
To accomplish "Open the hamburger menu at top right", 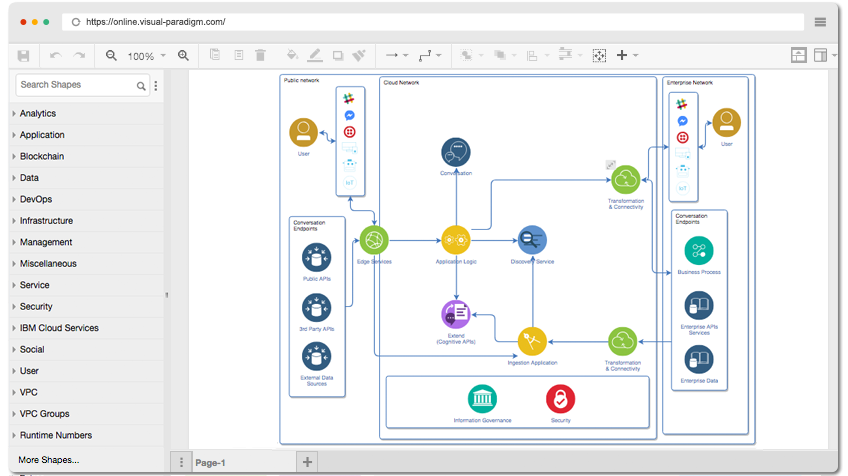I will 820,22.
